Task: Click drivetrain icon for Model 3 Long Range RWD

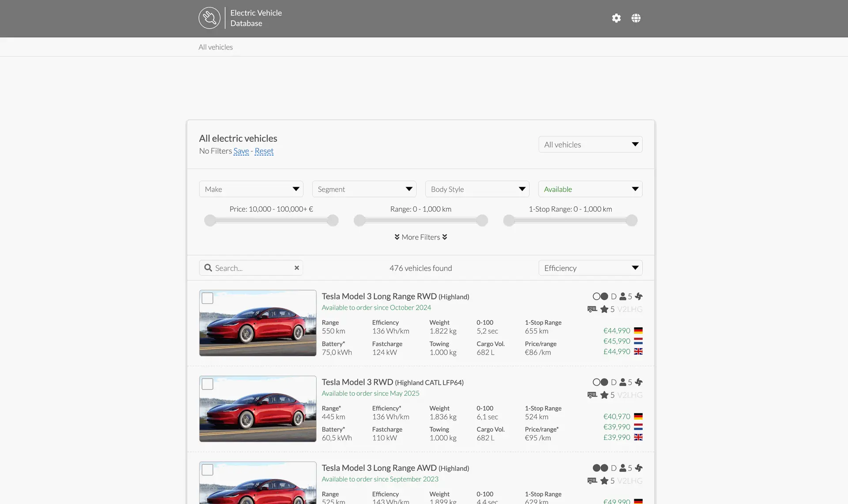Action: pos(600,296)
